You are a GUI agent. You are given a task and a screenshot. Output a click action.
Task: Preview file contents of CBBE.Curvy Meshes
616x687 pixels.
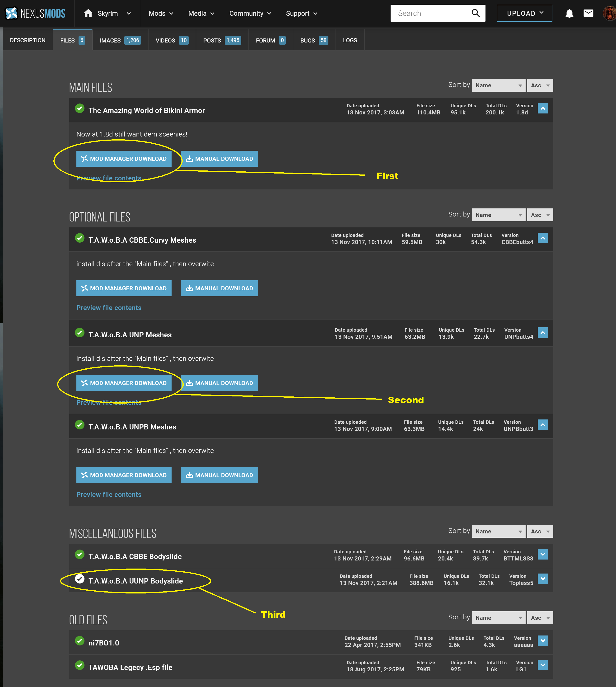(109, 308)
